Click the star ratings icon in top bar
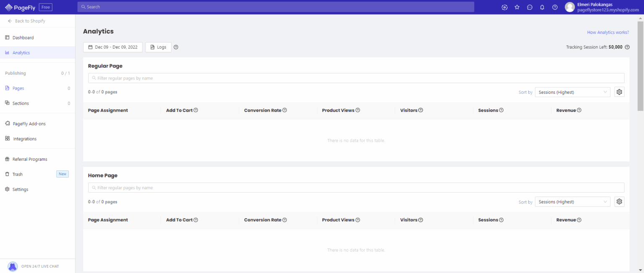 tap(517, 7)
